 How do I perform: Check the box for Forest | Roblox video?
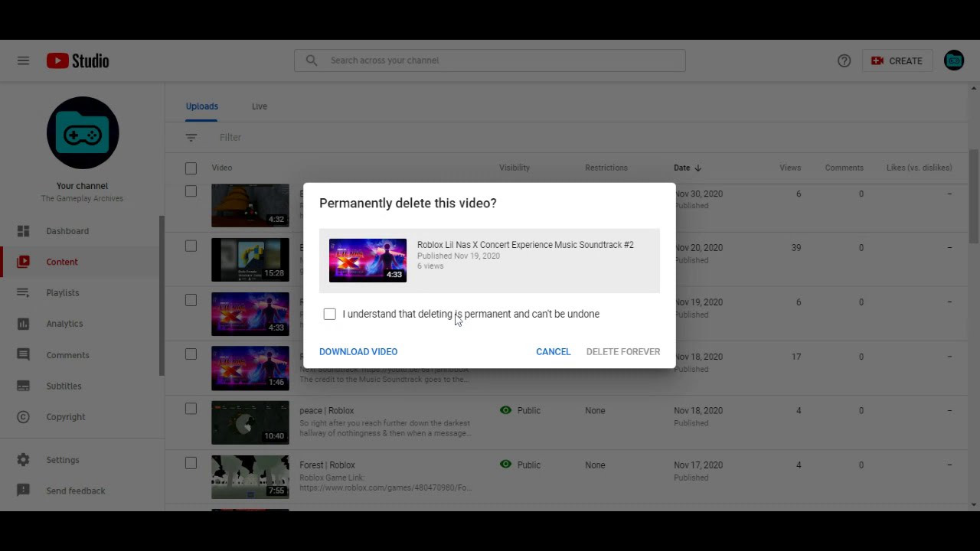point(191,463)
